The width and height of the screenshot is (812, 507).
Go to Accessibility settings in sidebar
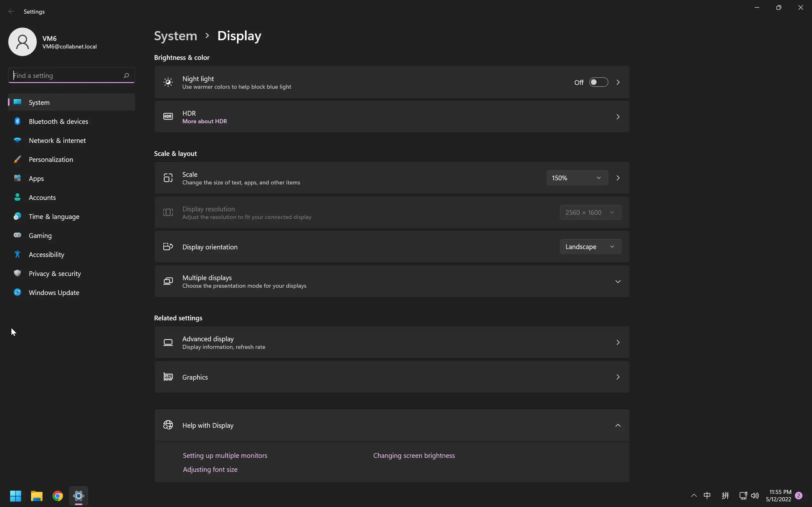[x=46, y=254]
